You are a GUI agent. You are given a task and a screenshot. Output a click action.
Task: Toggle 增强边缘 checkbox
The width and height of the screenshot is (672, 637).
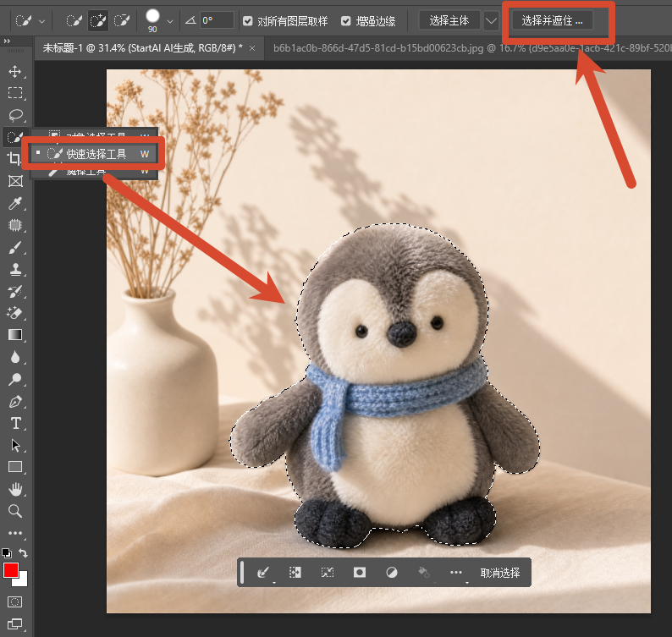pos(346,21)
